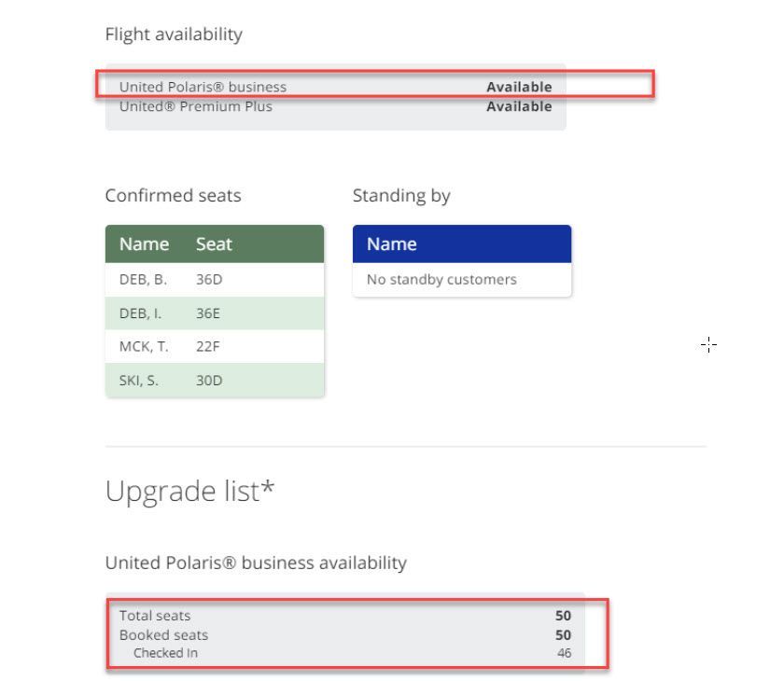Click the Seat column header
This screenshot has width=784, height=681.
coord(214,244)
